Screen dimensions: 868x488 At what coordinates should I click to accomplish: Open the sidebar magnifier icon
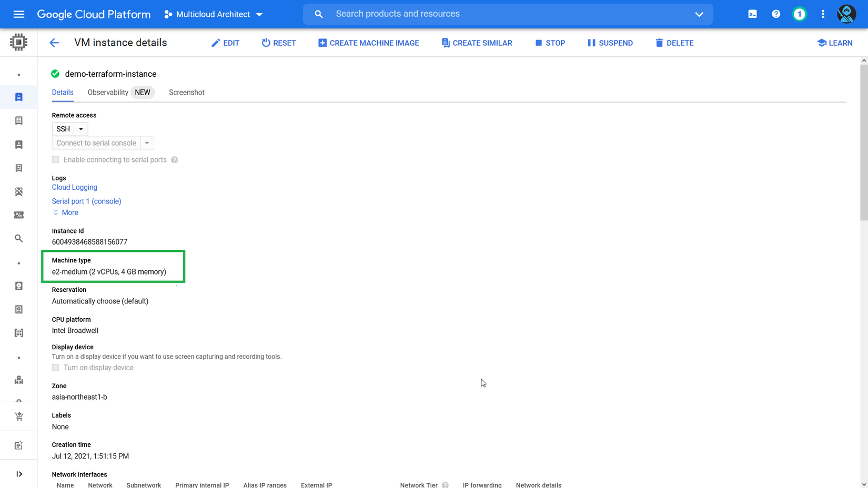pos(19,239)
